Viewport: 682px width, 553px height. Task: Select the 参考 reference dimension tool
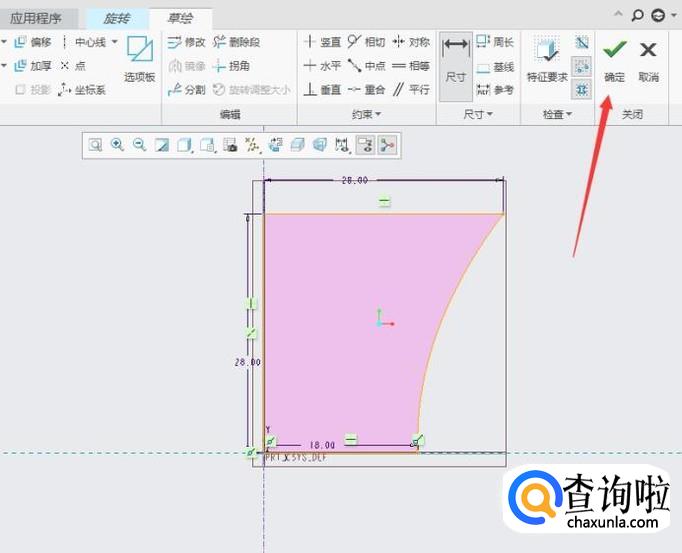pos(495,90)
